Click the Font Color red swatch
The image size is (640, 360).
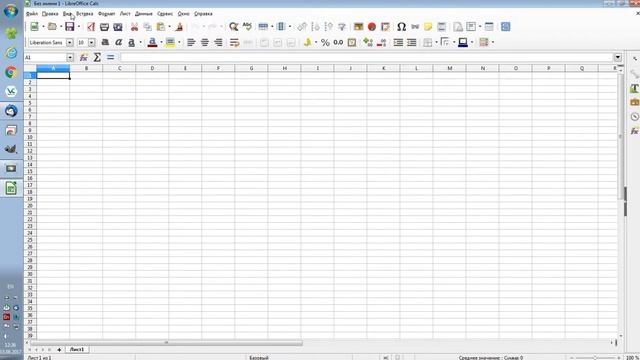(x=152, y=42)
